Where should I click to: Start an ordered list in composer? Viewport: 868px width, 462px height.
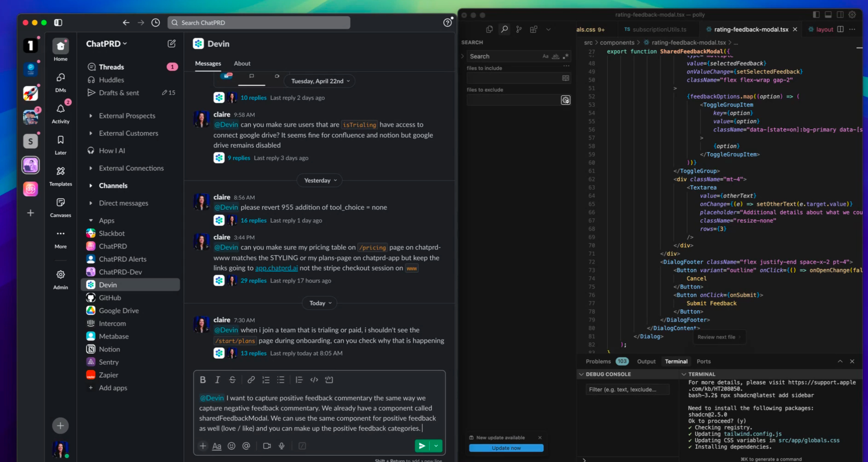(x=266, y=380)
